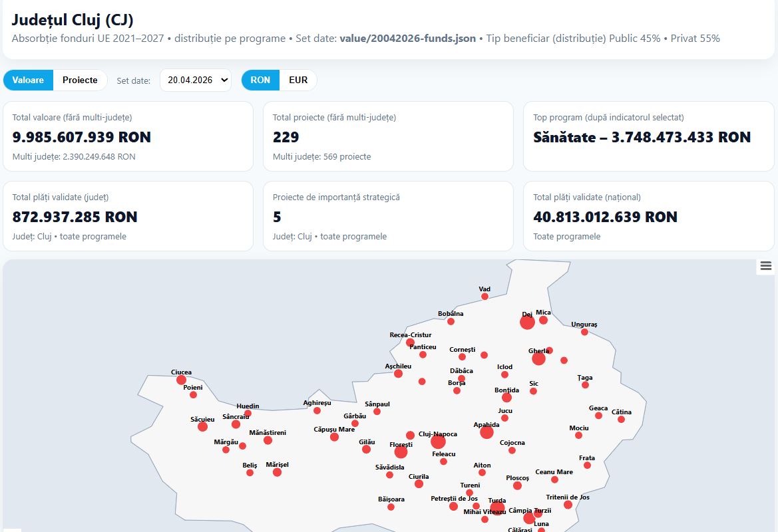Toggle currency to RON
Image resolution: width=778 pixels, height=532 pixels.
[x=260, y=80]
